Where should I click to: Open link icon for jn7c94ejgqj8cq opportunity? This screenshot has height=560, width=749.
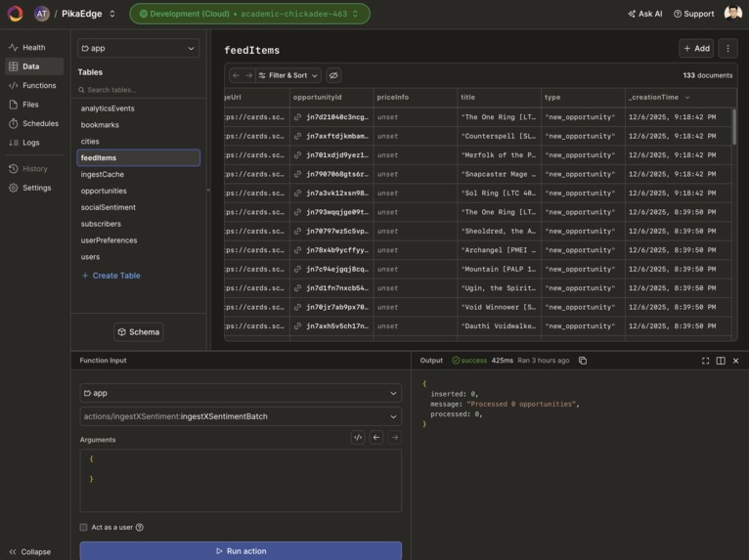coord(297,269)
